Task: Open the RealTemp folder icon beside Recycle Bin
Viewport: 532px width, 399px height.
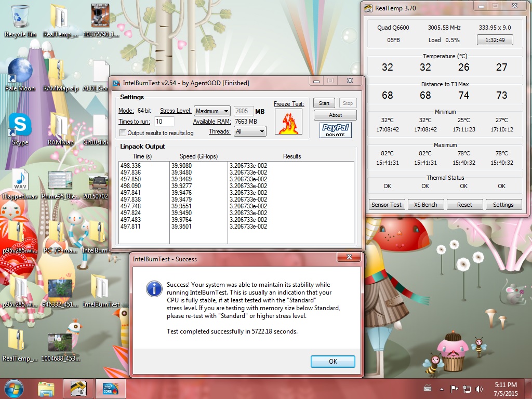Action: (60, 20)
